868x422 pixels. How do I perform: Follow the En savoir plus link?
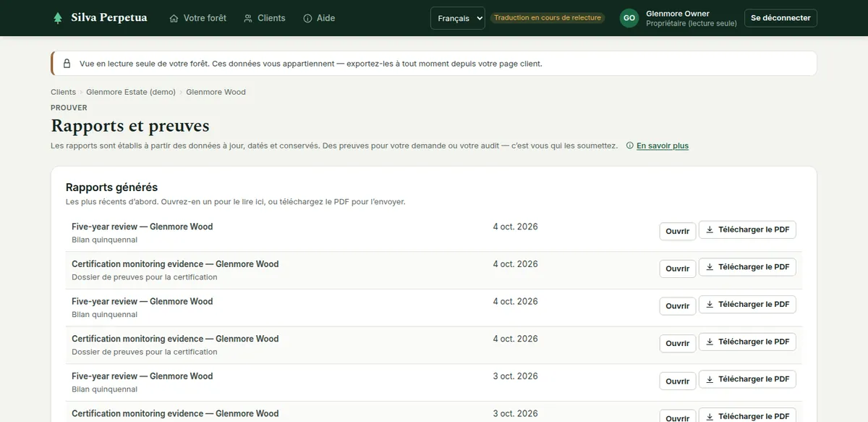pos(663,145)
